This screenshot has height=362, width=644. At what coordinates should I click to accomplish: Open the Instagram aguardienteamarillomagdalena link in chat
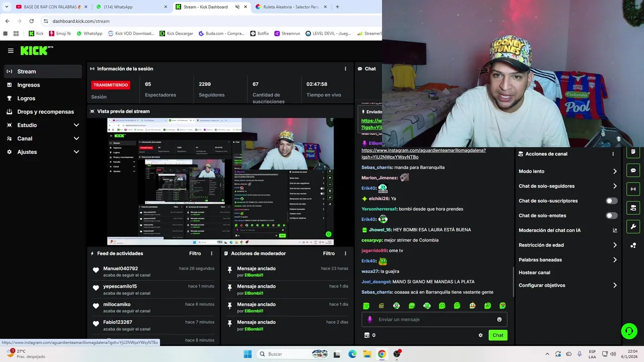[x=424, y=153]
